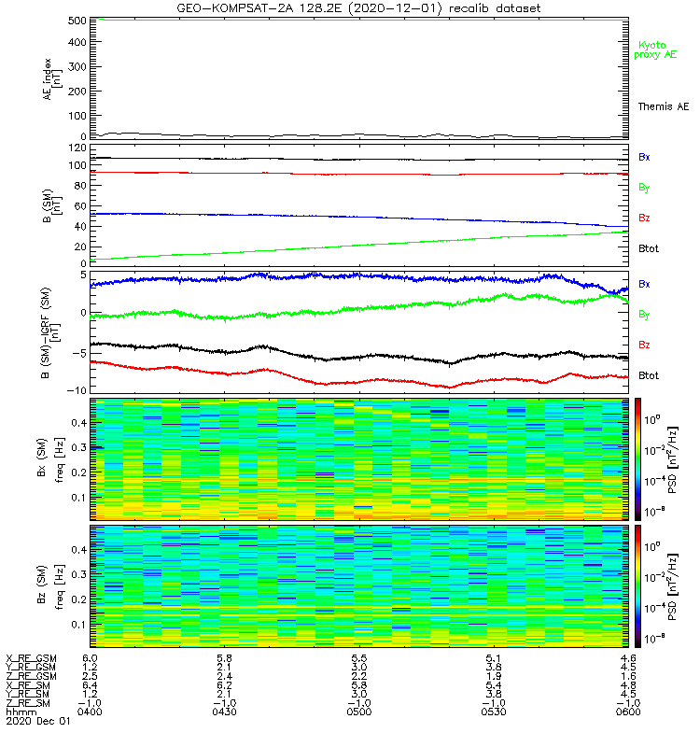Select the Themis AE legend label
Screen dimensions: 700x747
click(664, 106)
